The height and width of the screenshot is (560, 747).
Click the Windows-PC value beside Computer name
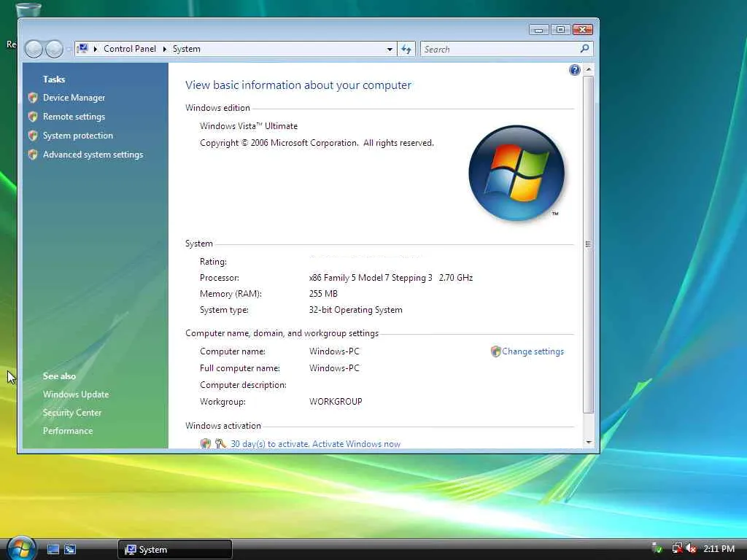coord(334,351)
